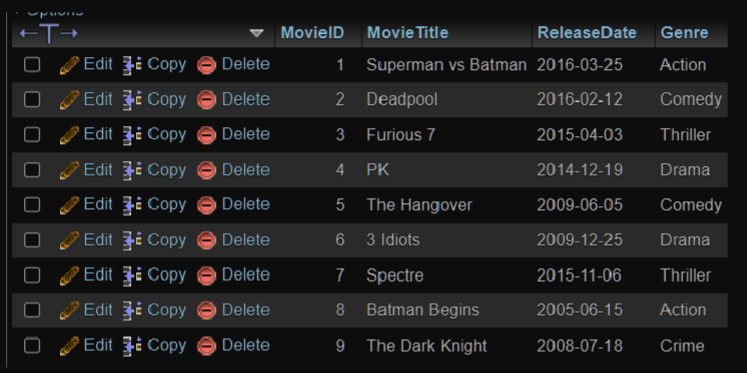Sort by MovieTitle column header
This screenshot has width=747, height=373.
408,32
